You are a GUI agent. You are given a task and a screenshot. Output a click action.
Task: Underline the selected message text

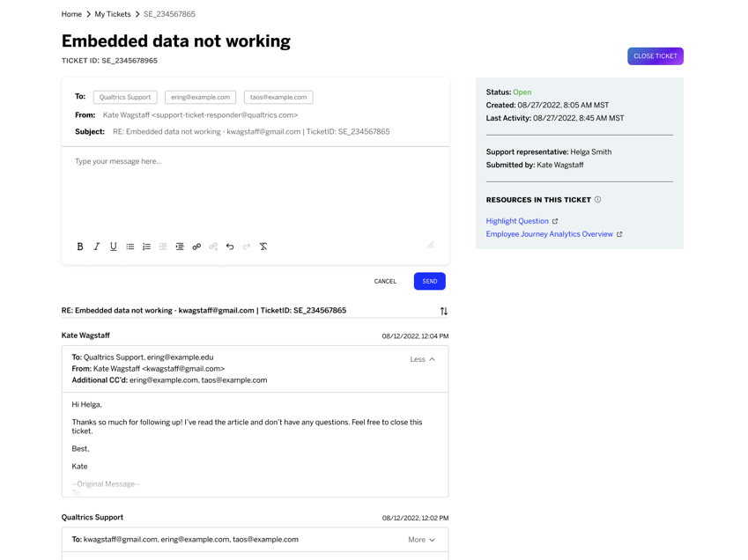tap(113, 247)
